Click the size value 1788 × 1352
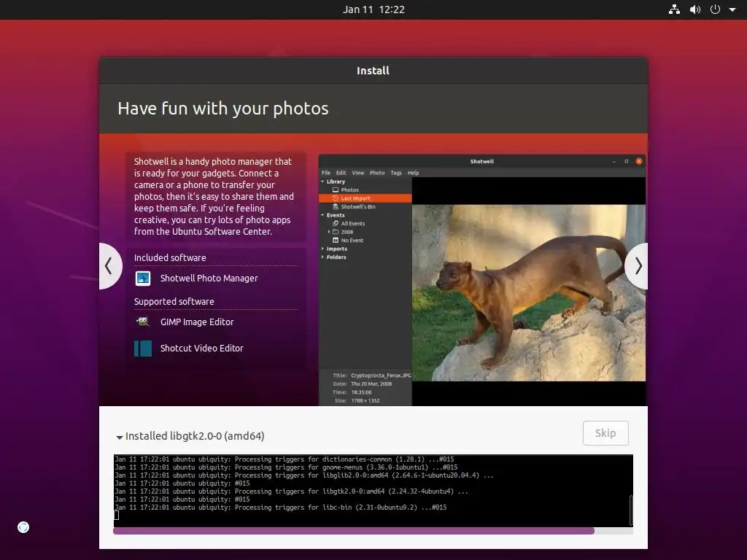The width and height of the screenshot is (747, 560). [365, 401]
